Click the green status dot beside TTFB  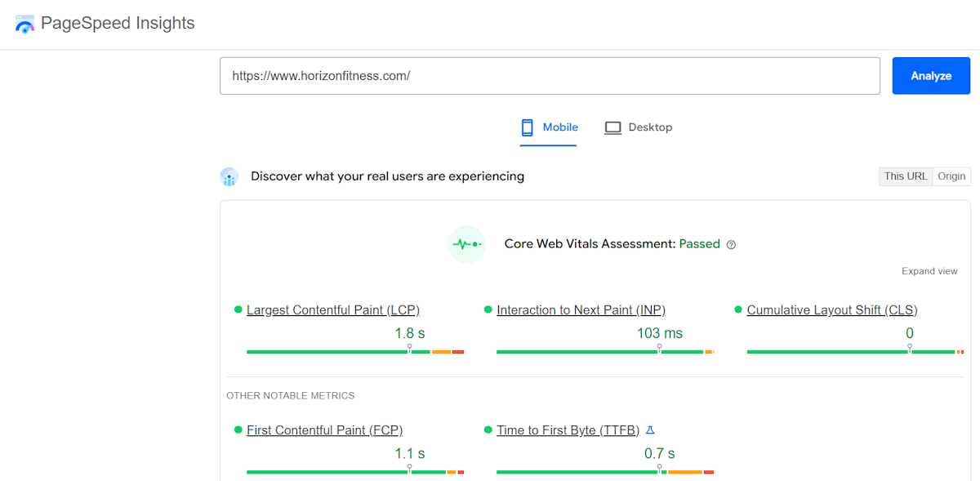click(x=488, y=430)
